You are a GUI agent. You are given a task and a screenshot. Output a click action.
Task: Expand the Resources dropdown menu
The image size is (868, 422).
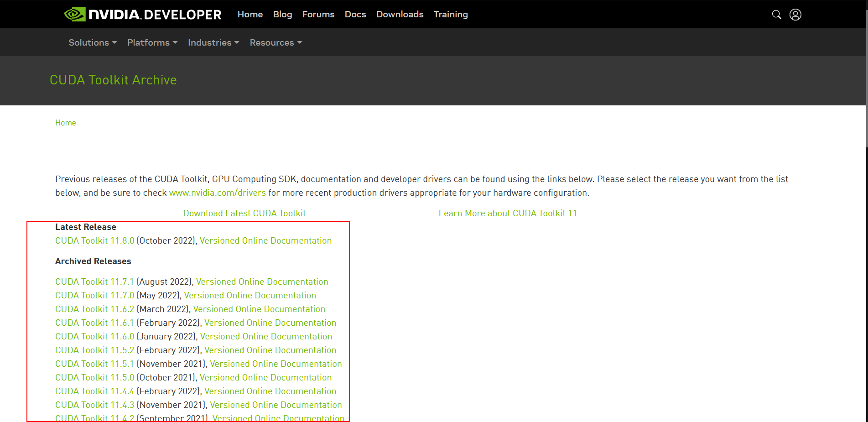point(276,42)
